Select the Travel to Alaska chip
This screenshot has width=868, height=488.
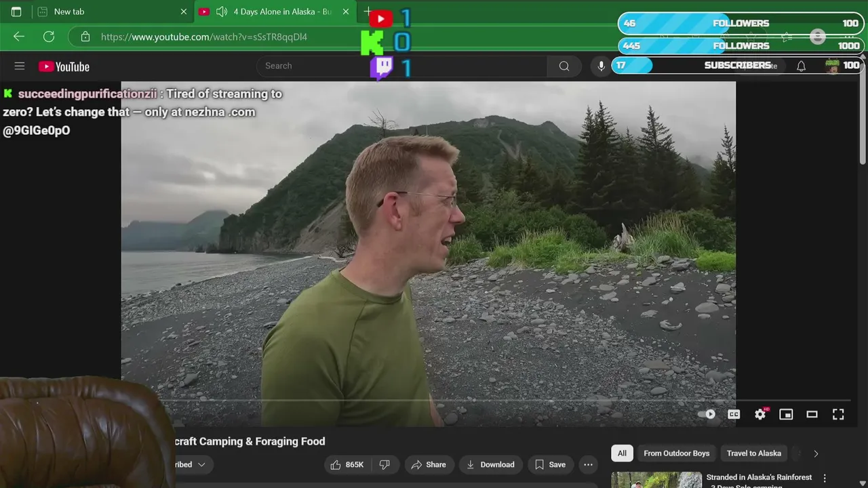click(x=754, y=453)
